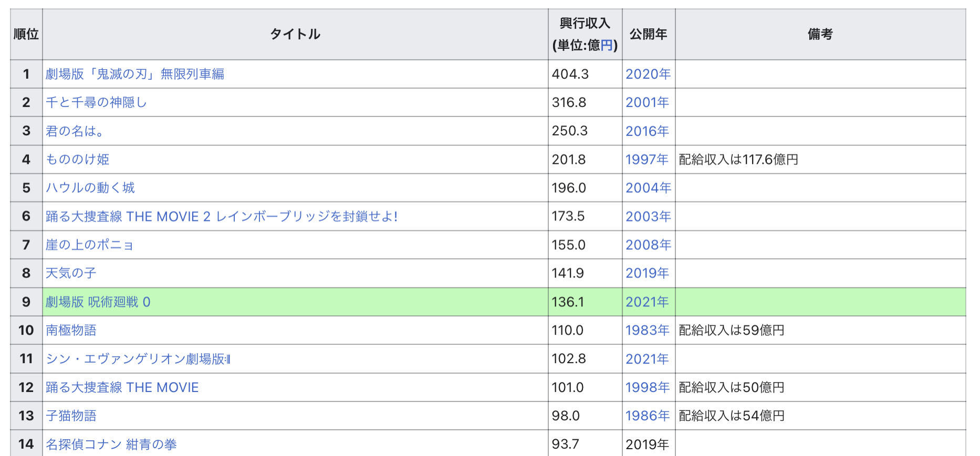Screen dimensions: 980x456
Task: Select the 141.9 revenue cell
Action: coord(585,273)
